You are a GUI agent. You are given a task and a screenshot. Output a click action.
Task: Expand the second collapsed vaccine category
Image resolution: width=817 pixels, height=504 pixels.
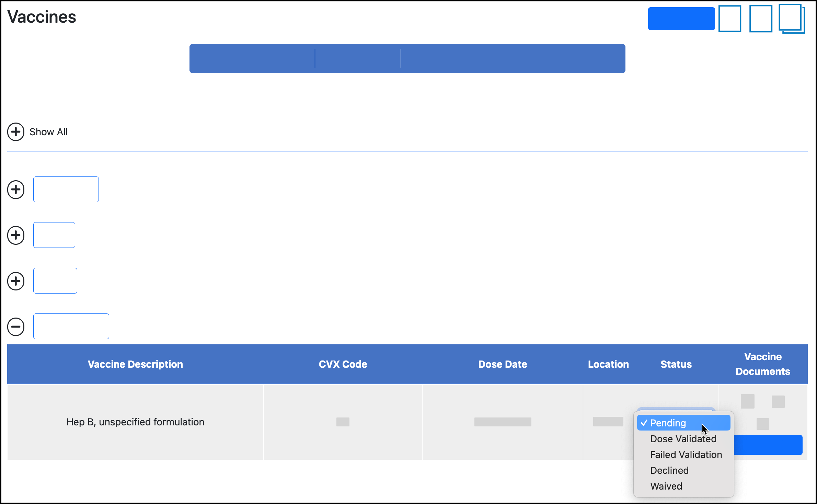pyautogui.click(x=15, y=235)
